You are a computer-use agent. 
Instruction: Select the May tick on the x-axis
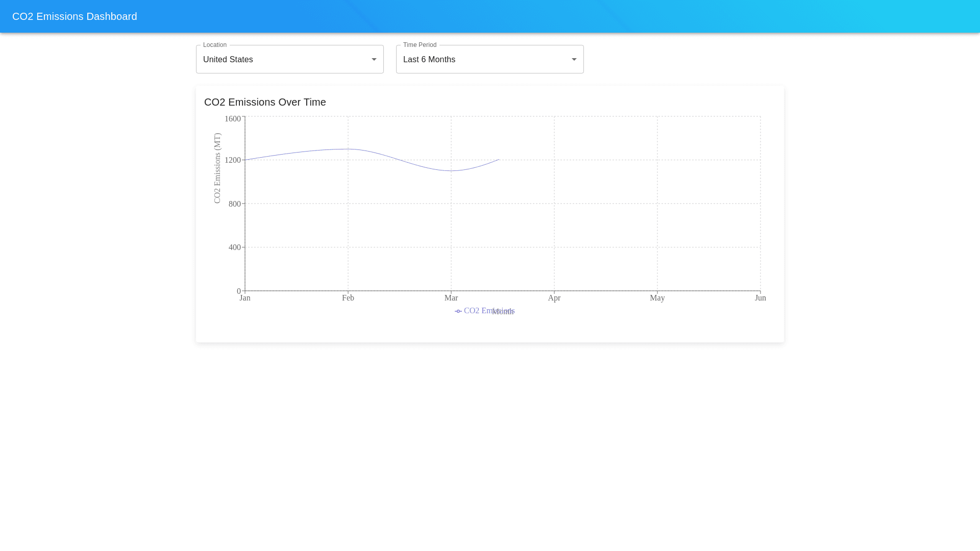pyautogui.click(x=657, y=298)
